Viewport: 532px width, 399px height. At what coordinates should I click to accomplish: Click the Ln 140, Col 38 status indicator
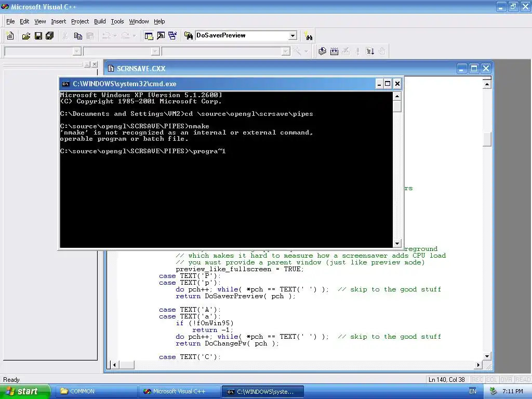(x=446, y=380)
